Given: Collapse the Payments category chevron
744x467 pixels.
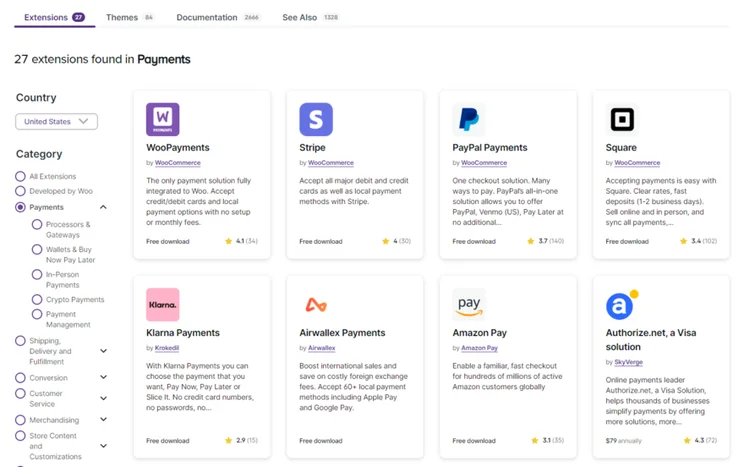Looking at the screenshot, I should click(x=103, y=207).
